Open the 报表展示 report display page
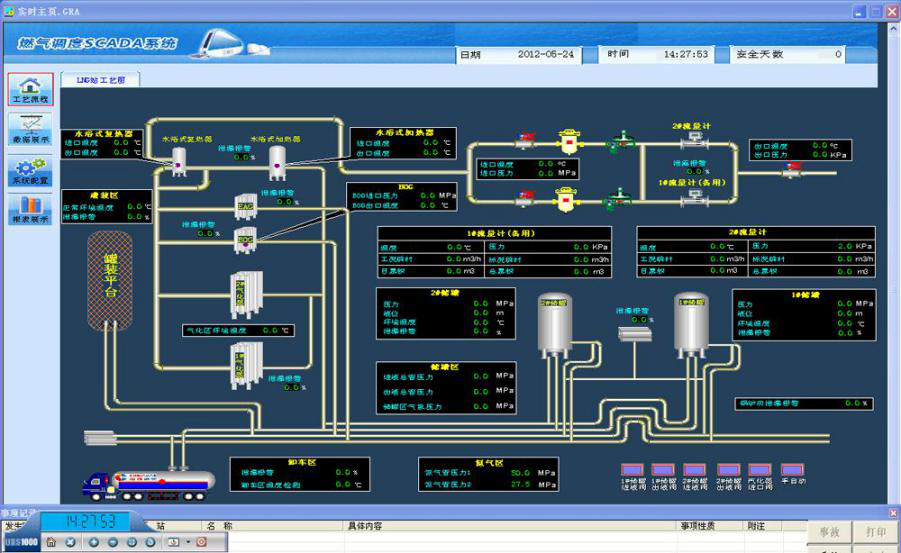 tap(30, 209)
